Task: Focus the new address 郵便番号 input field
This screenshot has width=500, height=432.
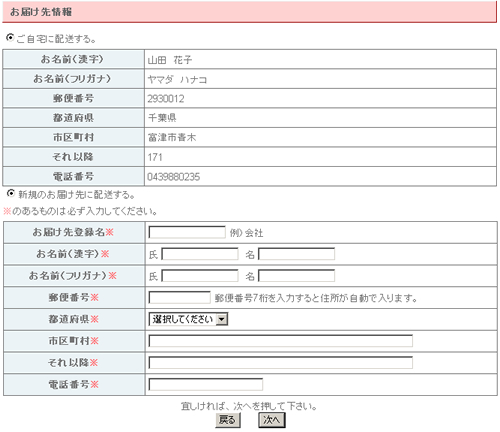Action: coord(179,297)
